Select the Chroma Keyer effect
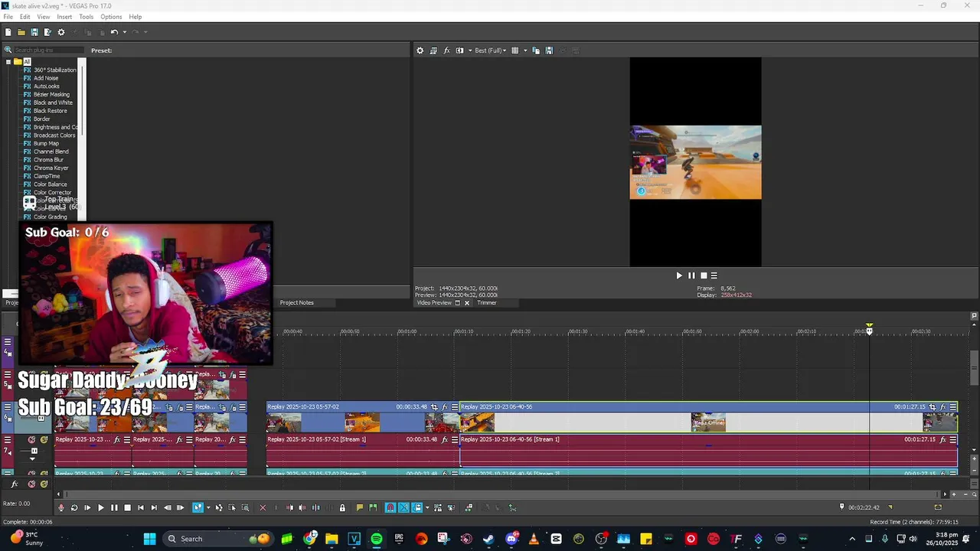Screen dimensions: 980x551 tap(51, 168)
